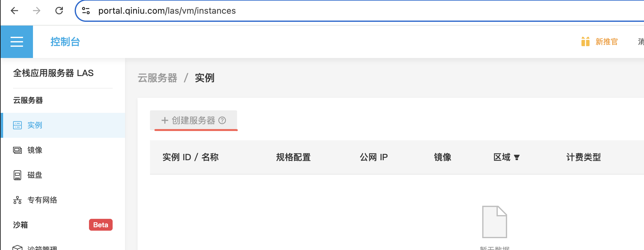Go to 控制台 console home
Image resolution: width=644 pixels, height=250 pixels.
pos(65,42)
